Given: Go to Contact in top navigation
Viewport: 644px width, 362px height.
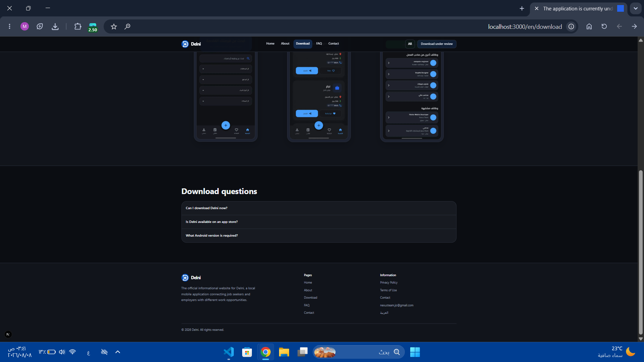Looking at the screenshot, I should pos(333,44).
